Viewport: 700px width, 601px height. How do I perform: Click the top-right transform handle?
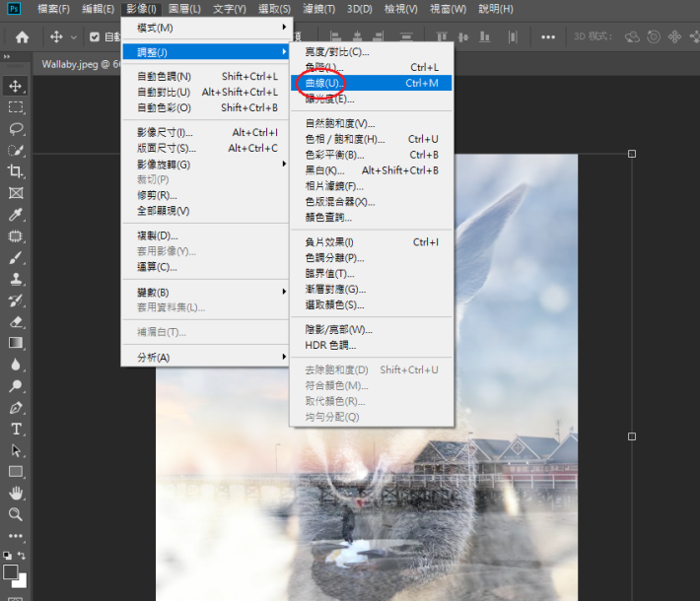coord(632,154)
